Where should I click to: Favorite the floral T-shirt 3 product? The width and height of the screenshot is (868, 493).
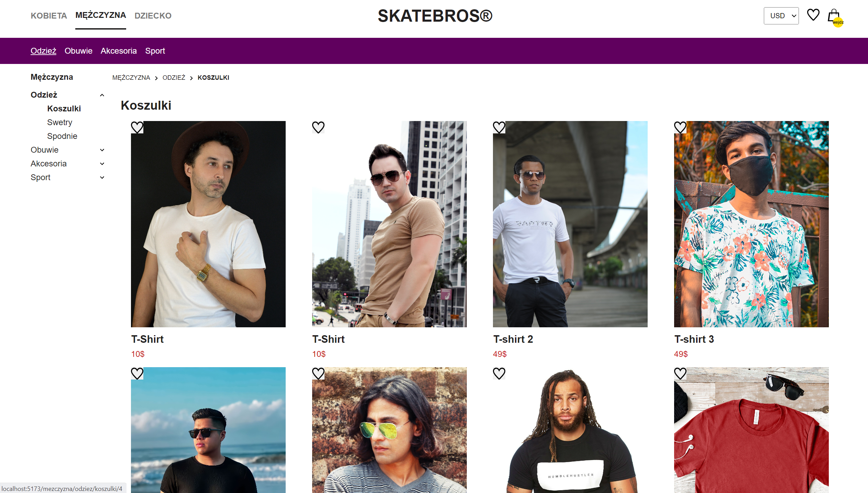680,127
